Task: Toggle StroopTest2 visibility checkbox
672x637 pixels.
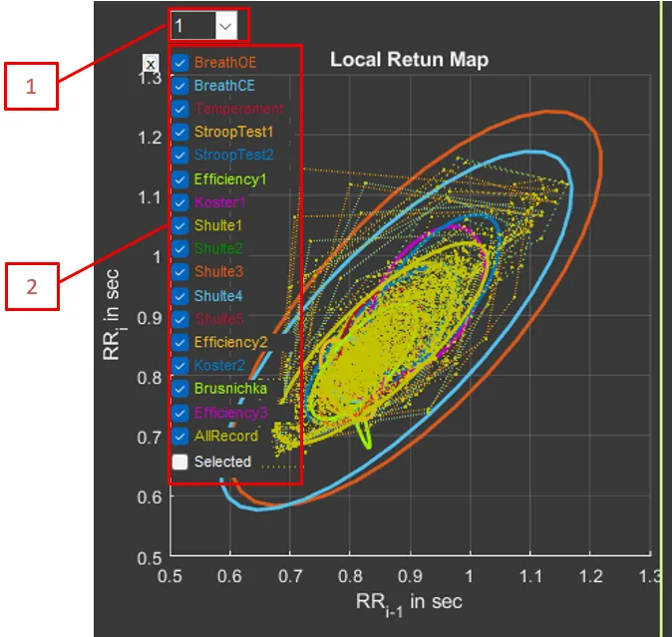Action: (179, 156)
